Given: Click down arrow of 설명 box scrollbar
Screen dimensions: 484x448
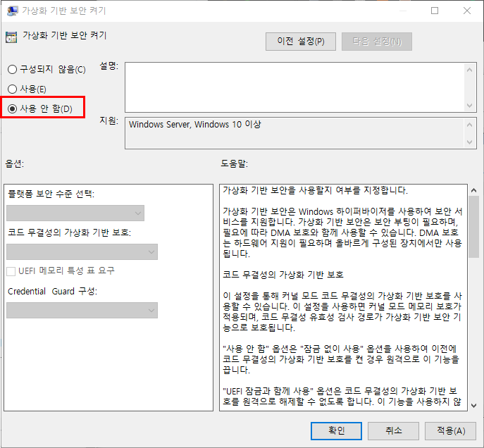Looking at the screenshot, I should point(469,106).
